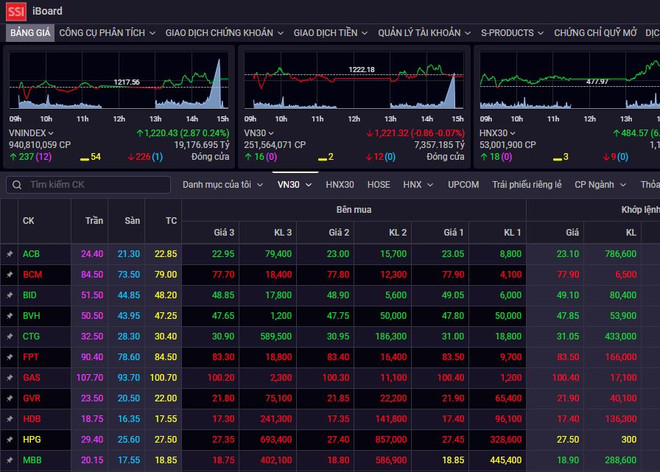Click the Trái phiếu riêng lẻ button
This screenshot has width=660, height=472.
click(x=527, y=185)
